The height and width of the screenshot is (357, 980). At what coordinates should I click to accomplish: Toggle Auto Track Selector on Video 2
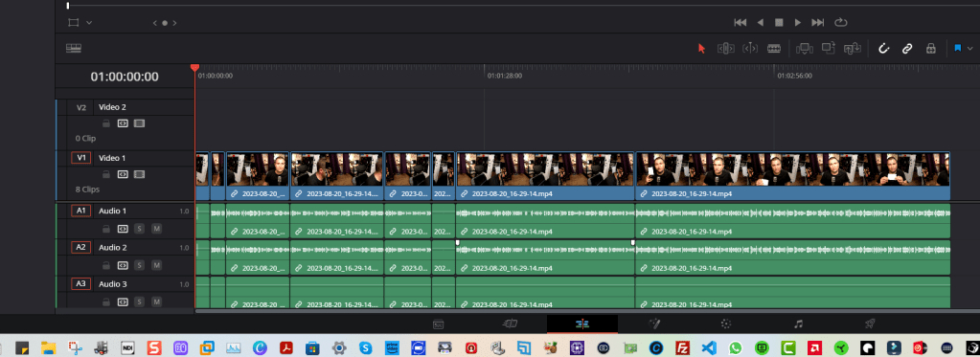123,123
